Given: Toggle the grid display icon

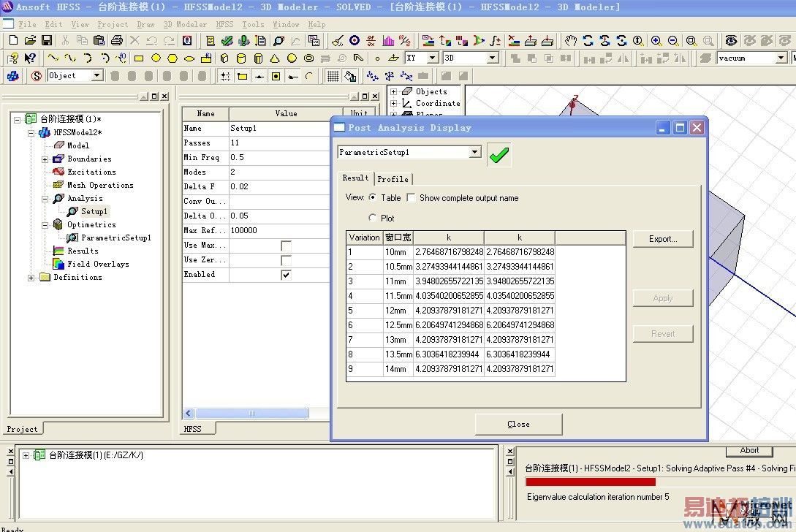Looking at the screenshot, I should (333, 76).
